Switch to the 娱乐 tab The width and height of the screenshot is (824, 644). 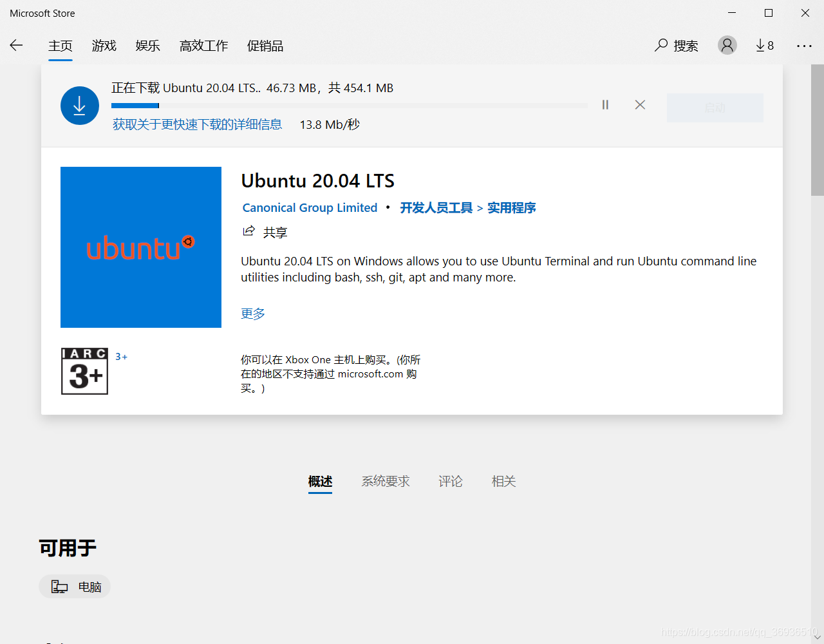[x=148, y=46]
